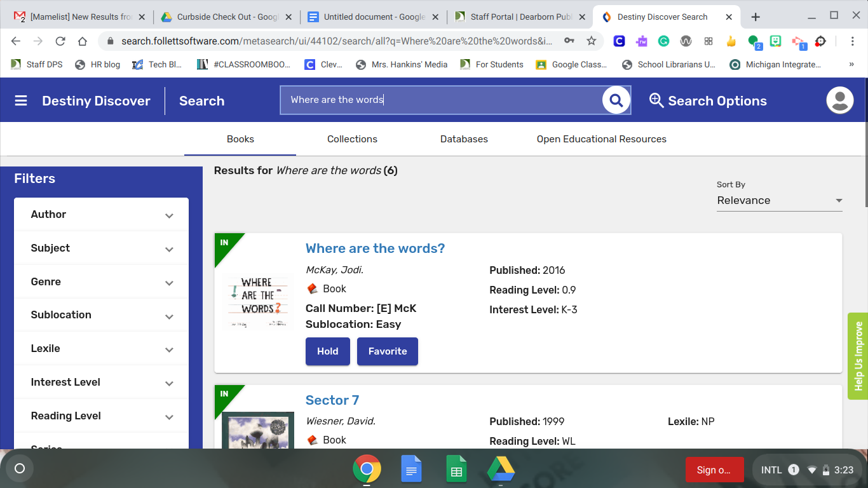Switch to the Databases tab
Viewport: 868px width, 488px height.
coord(464,139)
